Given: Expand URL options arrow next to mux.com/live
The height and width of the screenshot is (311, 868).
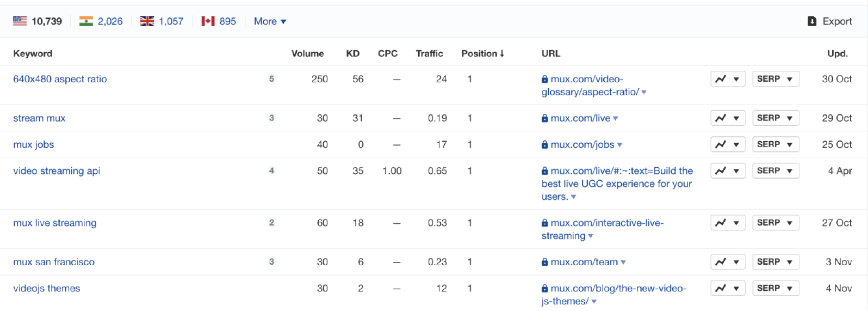Looking at the screenshot, I should pos(616,119).
